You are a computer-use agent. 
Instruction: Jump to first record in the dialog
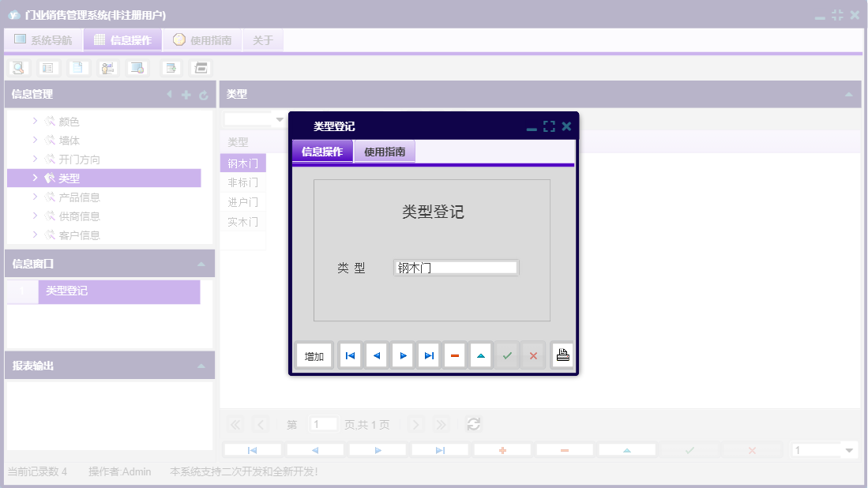[350, 355]
